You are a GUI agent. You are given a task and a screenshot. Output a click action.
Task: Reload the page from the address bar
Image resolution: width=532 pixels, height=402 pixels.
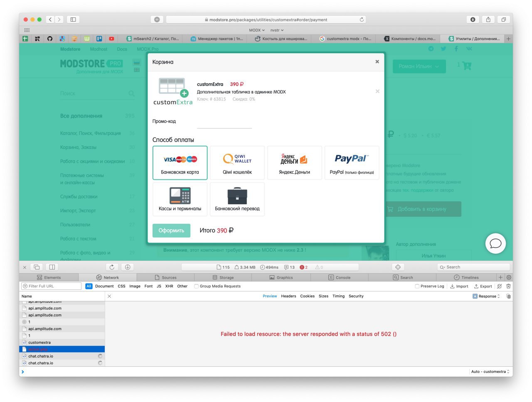click(x=362, y=20)
